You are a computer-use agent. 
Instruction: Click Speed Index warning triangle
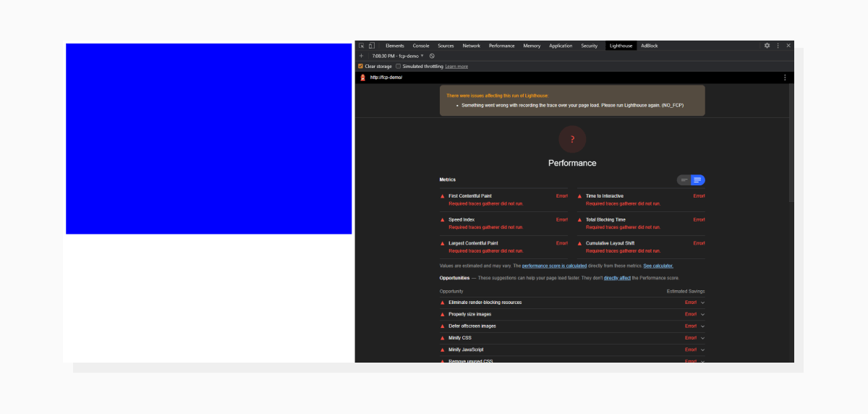(443, 220)
